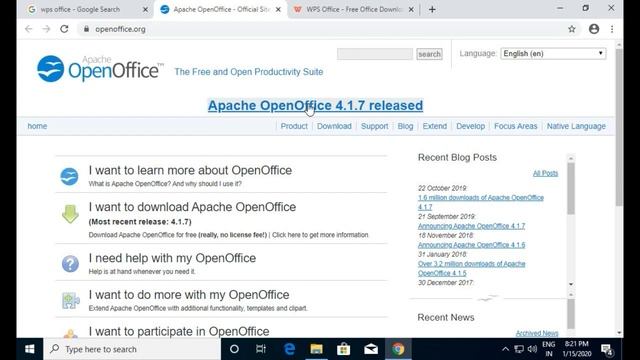Go back using browser back arrow
640x360 pixels.
coord(28,29)
